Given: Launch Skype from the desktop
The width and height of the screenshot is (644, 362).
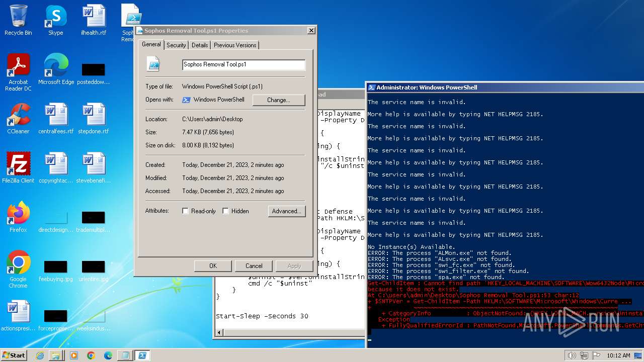Looking at the screenshot, I should point(55,20).
